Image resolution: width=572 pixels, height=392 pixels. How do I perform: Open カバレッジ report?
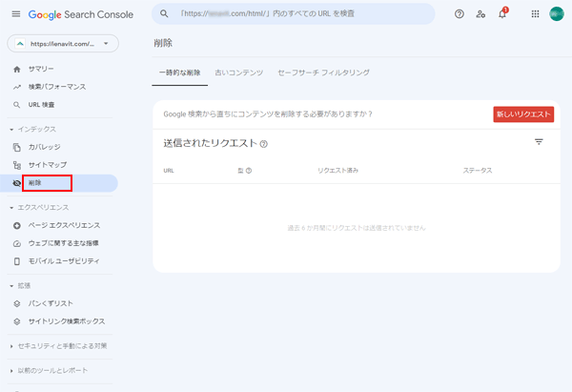tap(45, 147)
